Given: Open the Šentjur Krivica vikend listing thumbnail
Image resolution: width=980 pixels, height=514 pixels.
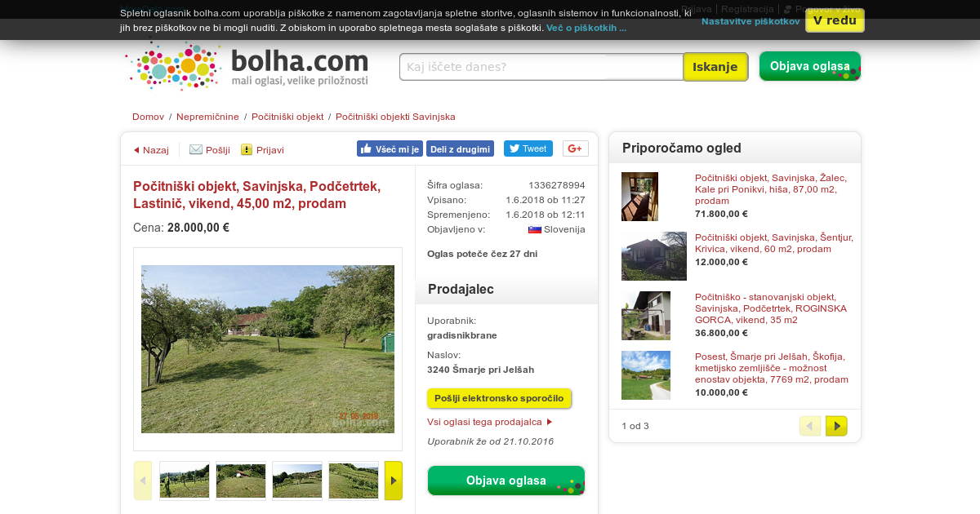Looking at the screenshot, I should click(x=654, y=256).
